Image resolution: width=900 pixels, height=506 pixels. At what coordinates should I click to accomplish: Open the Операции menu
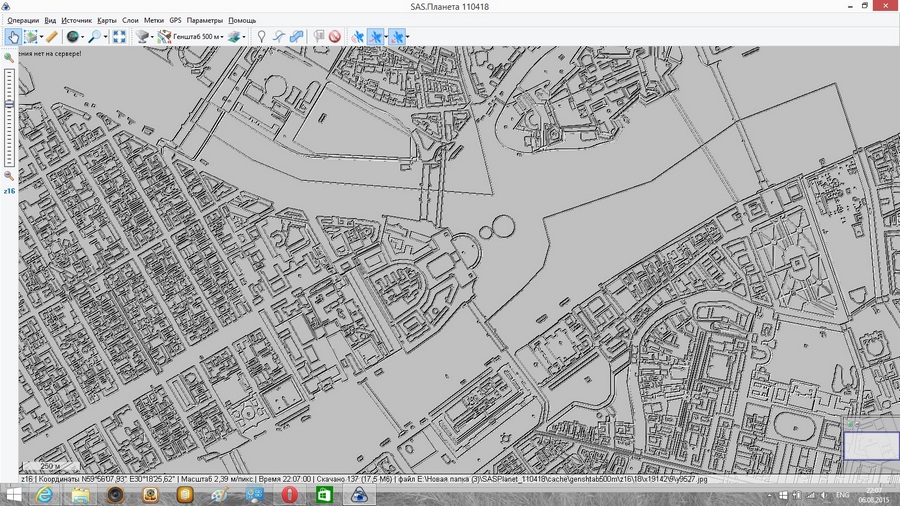[x=22, y=20]
